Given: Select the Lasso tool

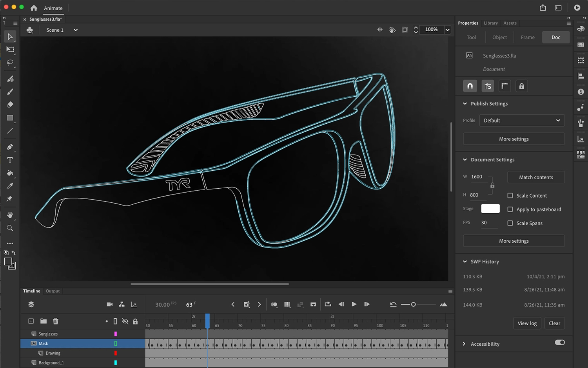Looking at the screenshot, I should pyautogui.click(x=10, y=63).
